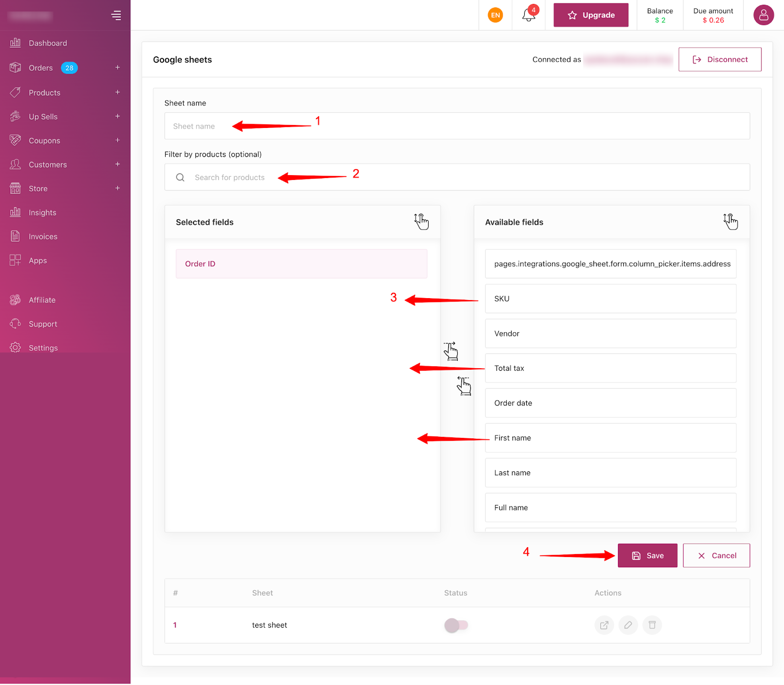This screenshot has height=685, width=784.
Task: Delete test sheet with trash icon
Action: point(652,625)
